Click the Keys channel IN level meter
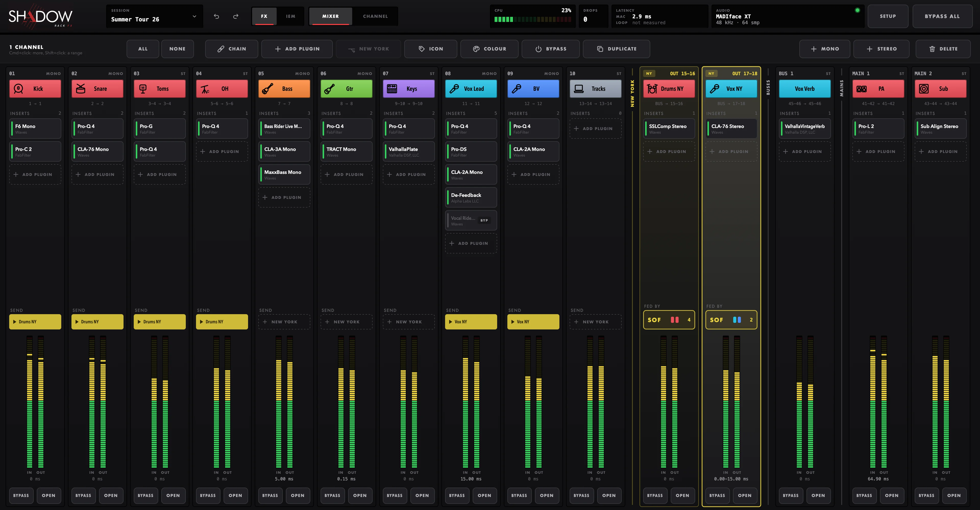The image size is (980, 510). [x=403, y=401]
